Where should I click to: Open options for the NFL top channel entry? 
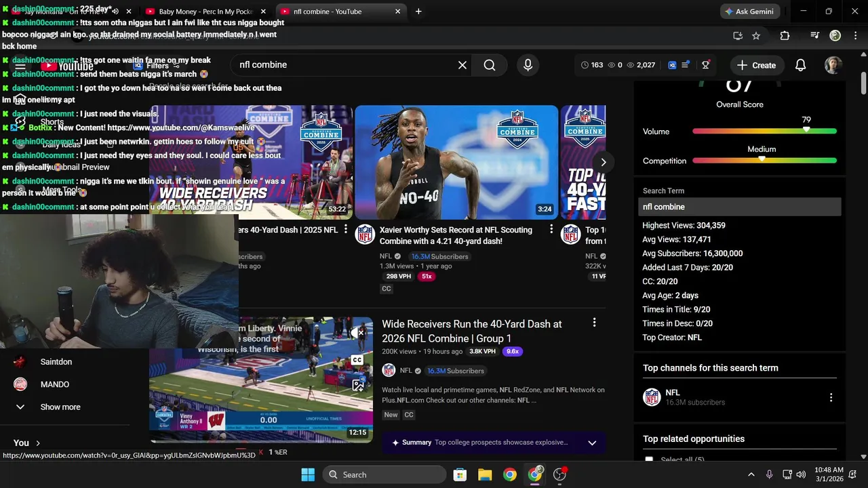click(831, 398)
